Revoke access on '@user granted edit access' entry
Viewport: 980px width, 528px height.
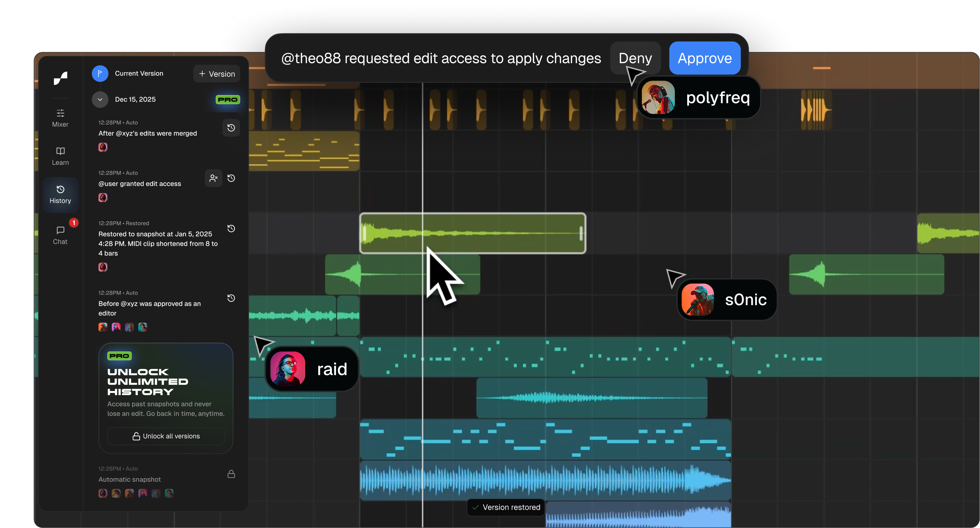coord(214,178)
